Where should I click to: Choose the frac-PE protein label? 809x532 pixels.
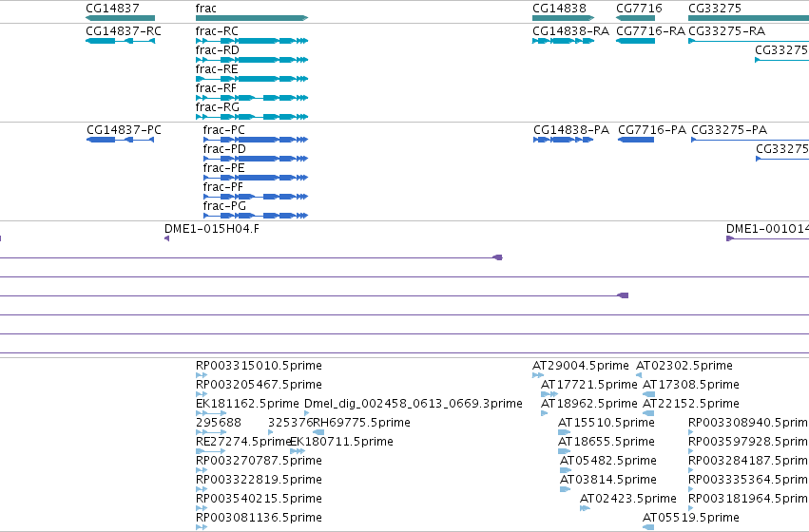224,168
